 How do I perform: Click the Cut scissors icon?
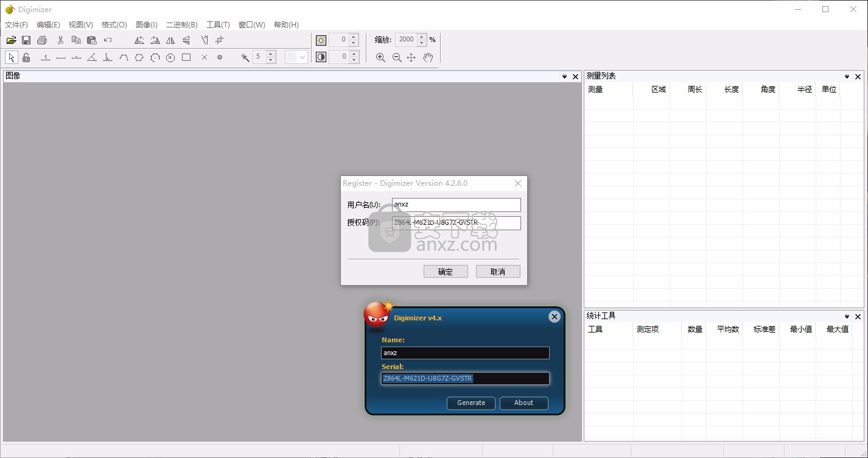click(x=60, y=40)
